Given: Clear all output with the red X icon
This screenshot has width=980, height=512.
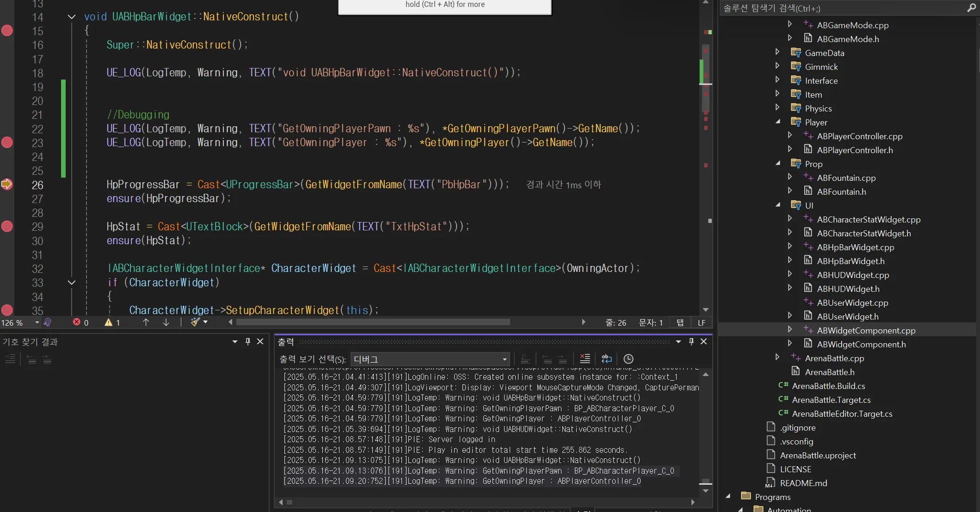Looking at the screenshot, I should pyautogui.click(x=585, y=359).
